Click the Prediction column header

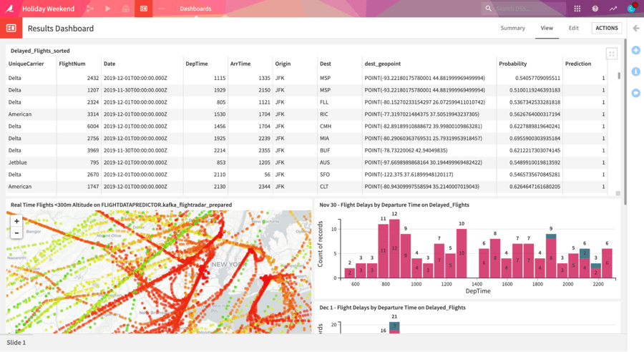click(578, 64)
